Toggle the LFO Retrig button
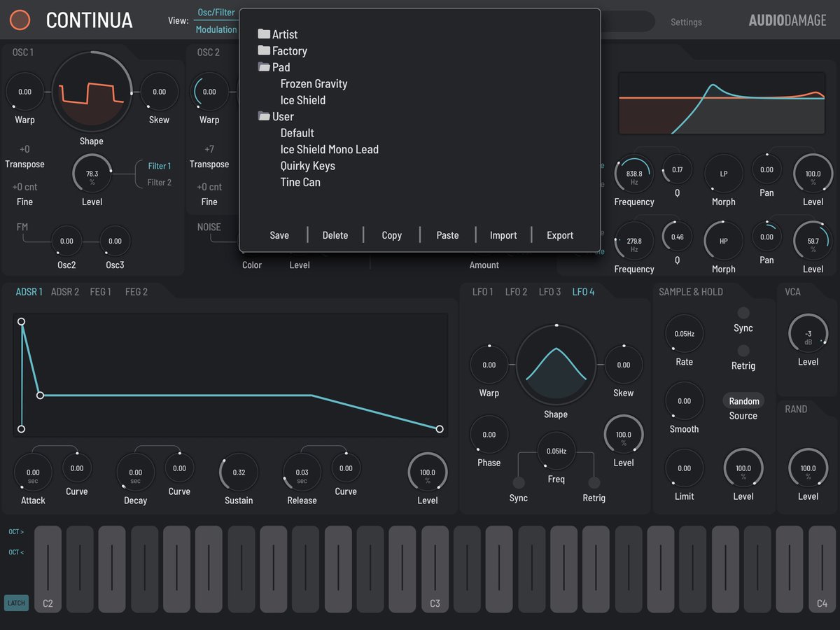The height and width of the screenshot is (630, 840). pos(594,483)
